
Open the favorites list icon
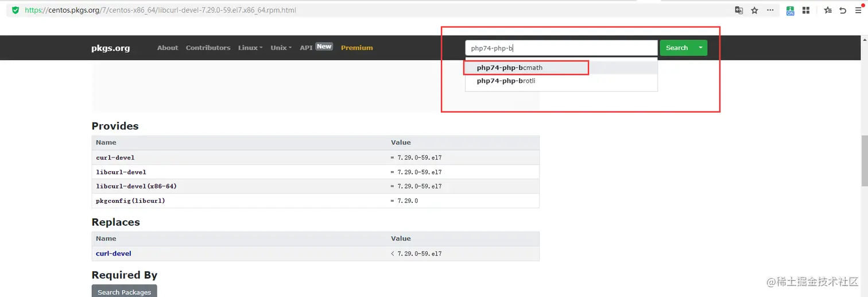pos(828,10)
